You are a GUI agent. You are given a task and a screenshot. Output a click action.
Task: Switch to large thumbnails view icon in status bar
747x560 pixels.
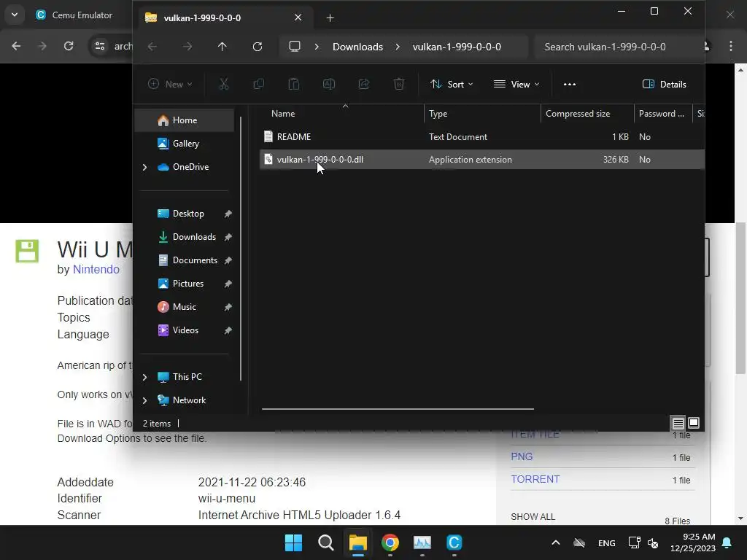(694, 423)
